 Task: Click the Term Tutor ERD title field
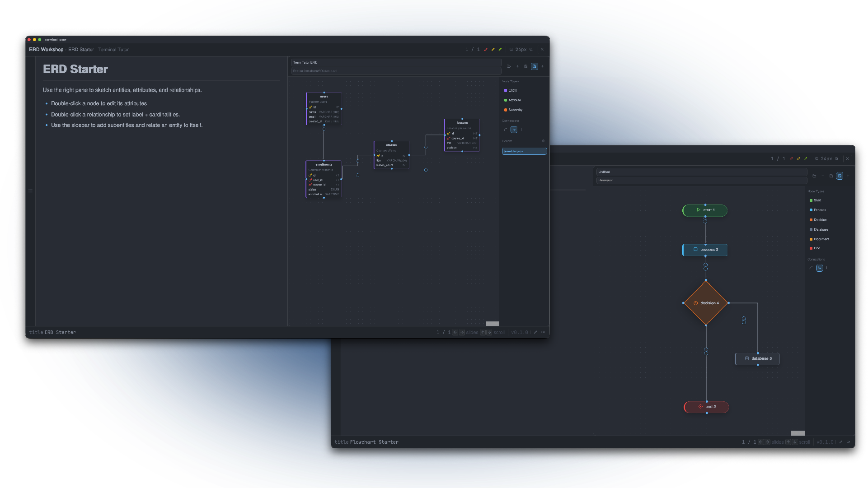coord(396,62)
